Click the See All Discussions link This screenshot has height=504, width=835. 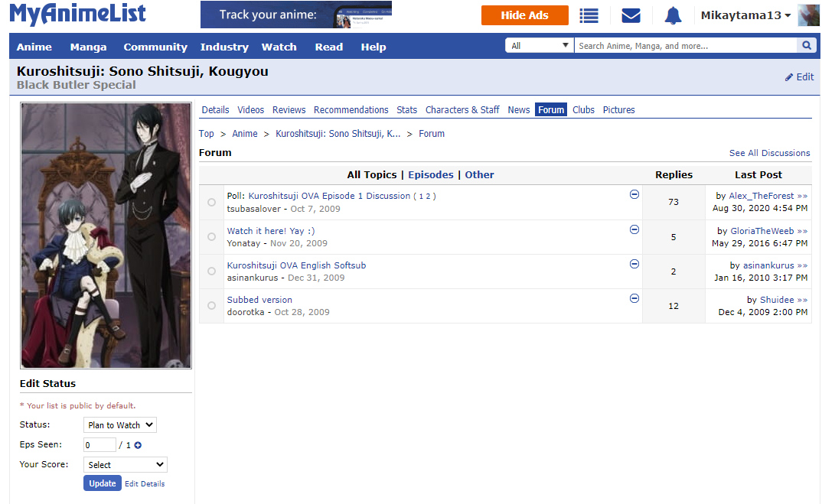769,153
